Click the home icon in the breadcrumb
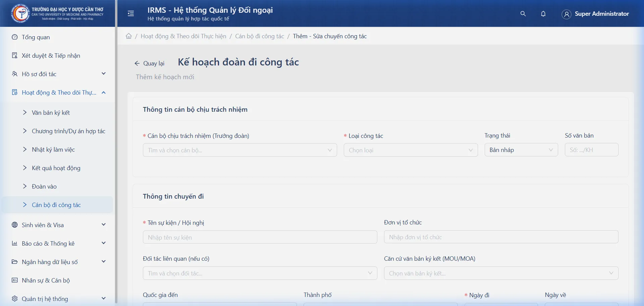Screen dimensions: 644x306 coord(128,36)
